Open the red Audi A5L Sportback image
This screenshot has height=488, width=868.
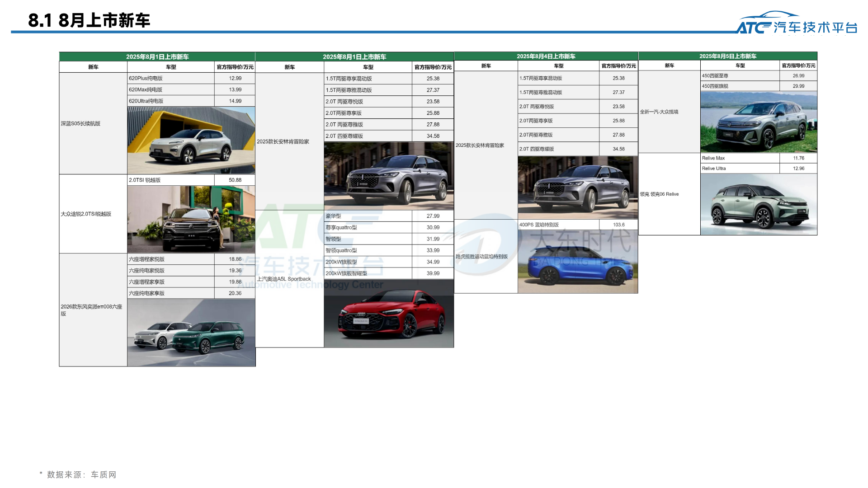click(x=388, y=314)
